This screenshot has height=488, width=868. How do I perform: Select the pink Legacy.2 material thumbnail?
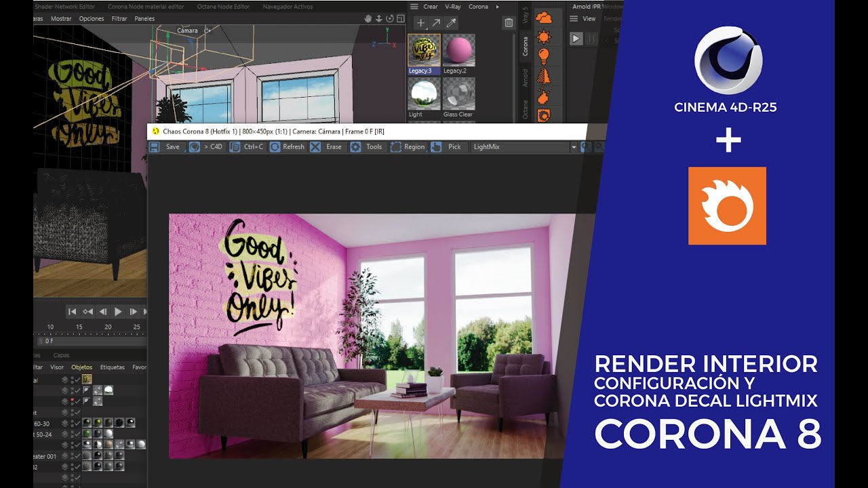pos(459,51)
